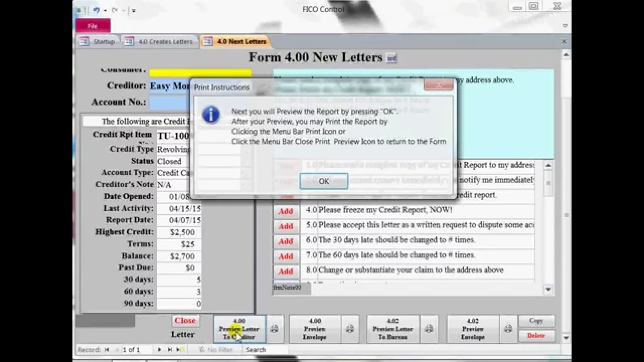Click Credit Type field showing Revolving
Screen dimensions: 644x362
point(174,149)
